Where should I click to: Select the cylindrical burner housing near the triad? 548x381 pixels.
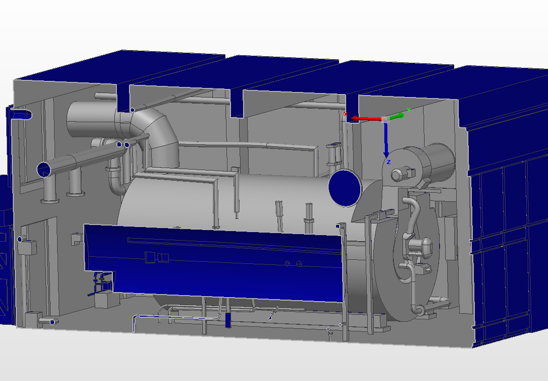coord(419,165)
